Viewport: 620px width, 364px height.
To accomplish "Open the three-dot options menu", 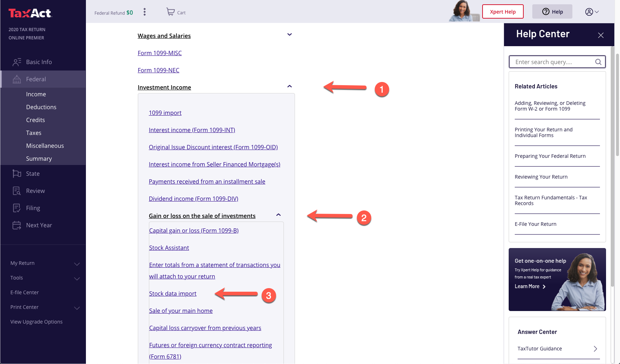I will pos(145,12).
